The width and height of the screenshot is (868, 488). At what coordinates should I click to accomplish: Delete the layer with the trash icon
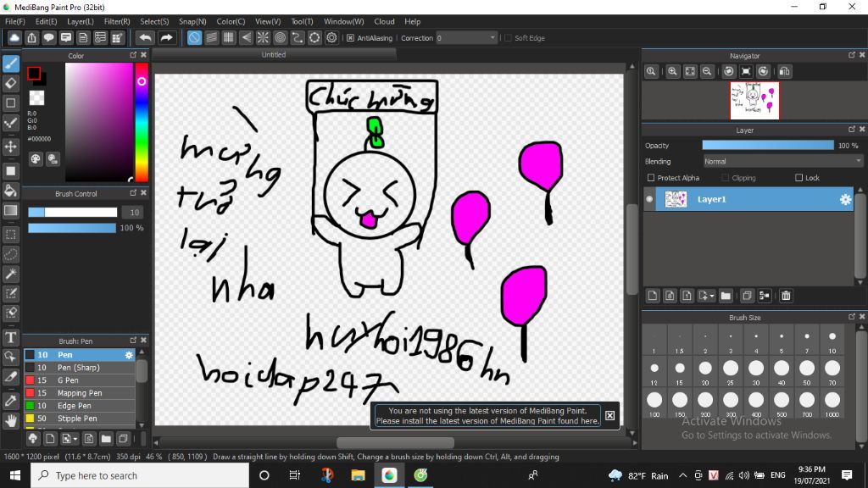(x=786, y=296)
